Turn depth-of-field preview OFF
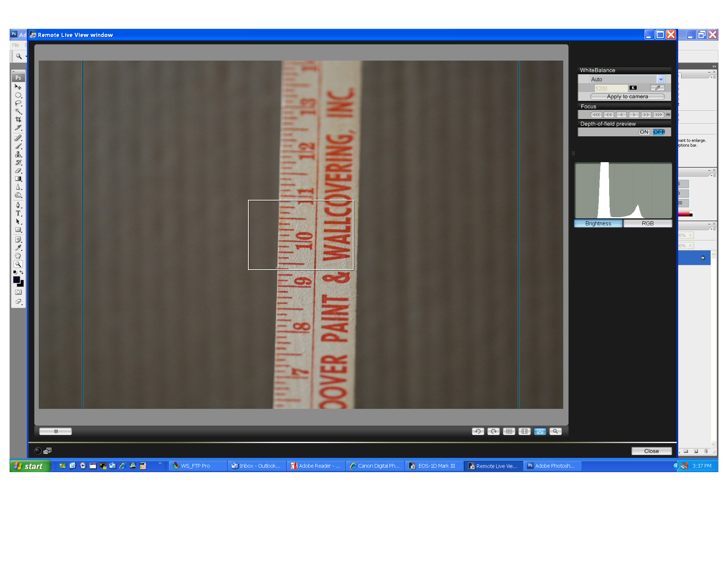The height and width of the screenshot is (563, 728). tap(659, 132)
